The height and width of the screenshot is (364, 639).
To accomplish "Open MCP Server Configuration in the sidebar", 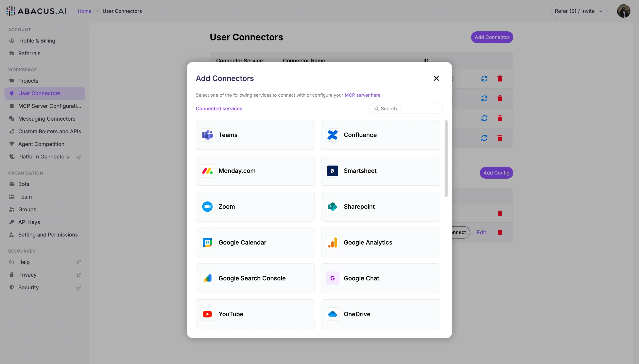I will point(45,106).
